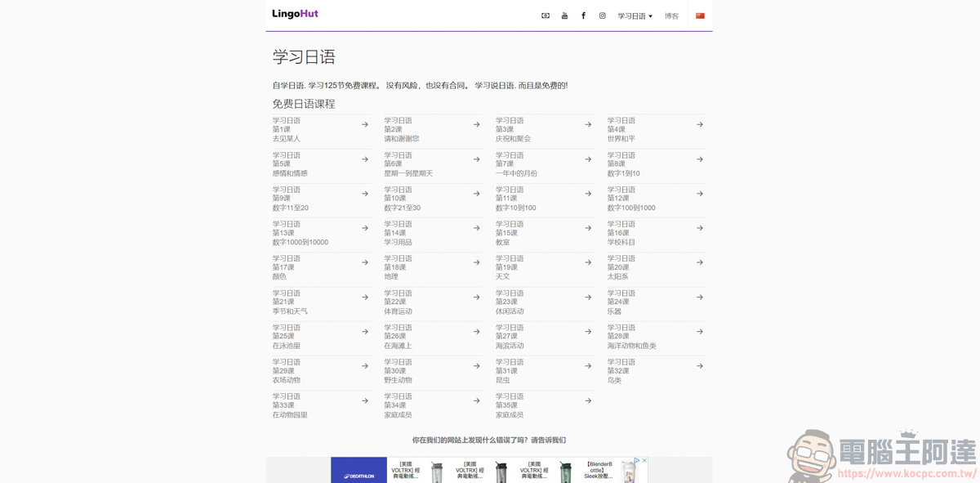Viewport: 980px width, 483px height.
Task: Click the arrow for 第4课 世界和平
Action: coord(700,125)
